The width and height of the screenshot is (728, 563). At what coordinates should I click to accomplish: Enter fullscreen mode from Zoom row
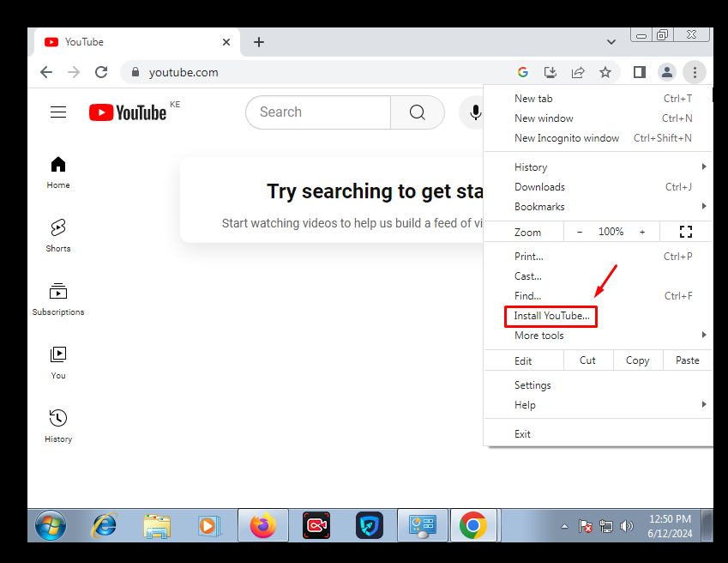pos(686,232)
